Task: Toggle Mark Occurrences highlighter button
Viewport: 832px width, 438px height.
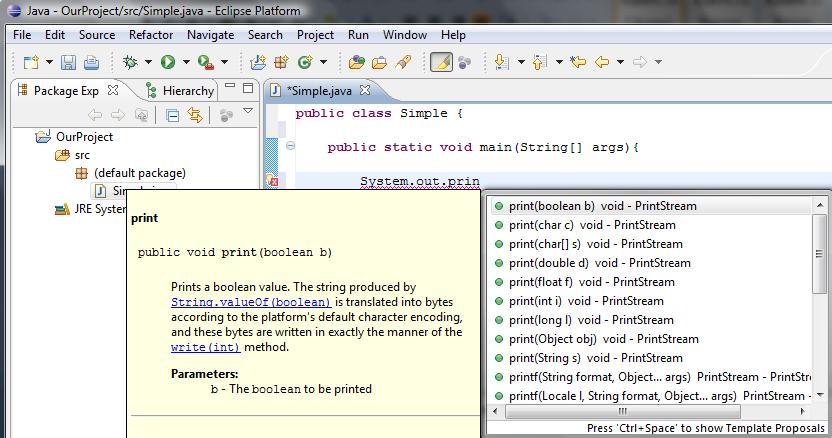Action: pyautogui.click(x=441, y=62)
